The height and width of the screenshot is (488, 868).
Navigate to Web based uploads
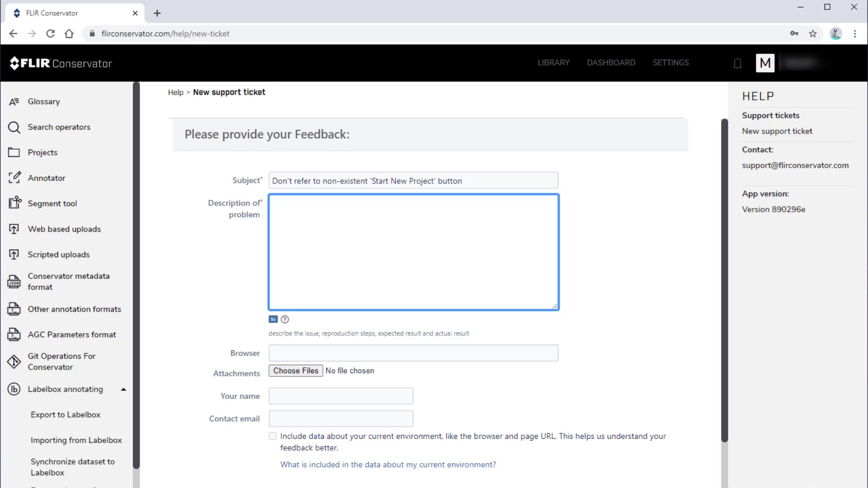click(x=64, y=229)
